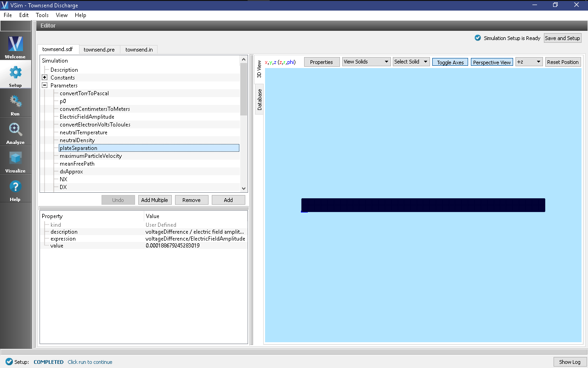Open the Tools menu
This screenshot has height=368, width=588.
(x=42, y=15)
